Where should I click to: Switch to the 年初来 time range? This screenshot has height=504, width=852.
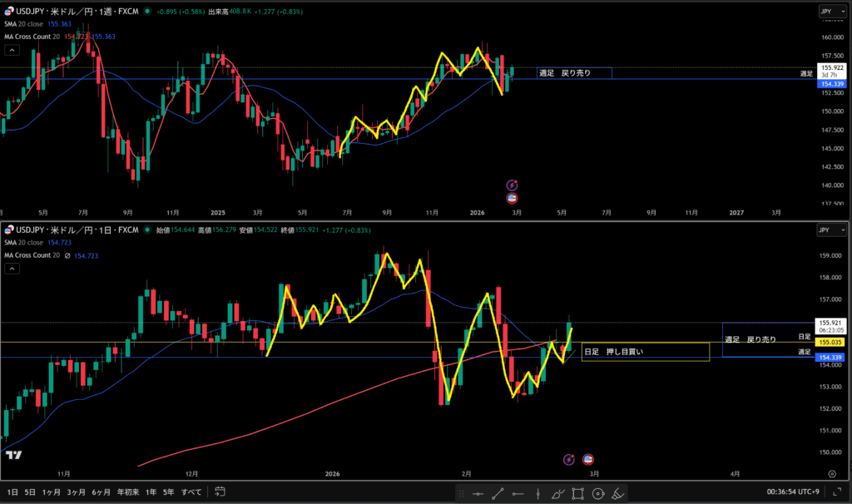(x=126, y=492)
